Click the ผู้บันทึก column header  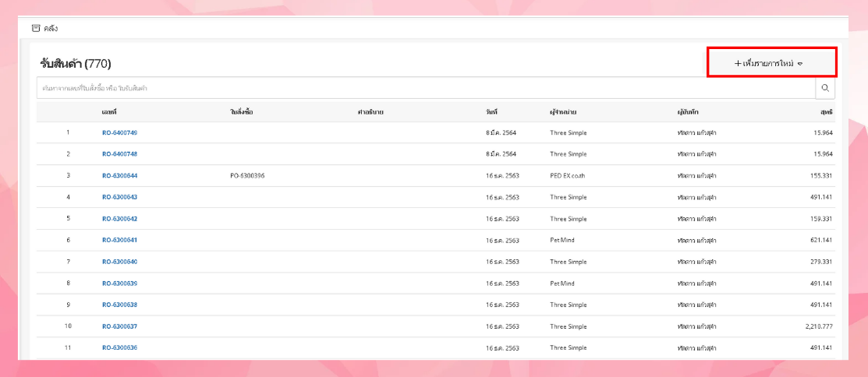[x=688, y=112]
